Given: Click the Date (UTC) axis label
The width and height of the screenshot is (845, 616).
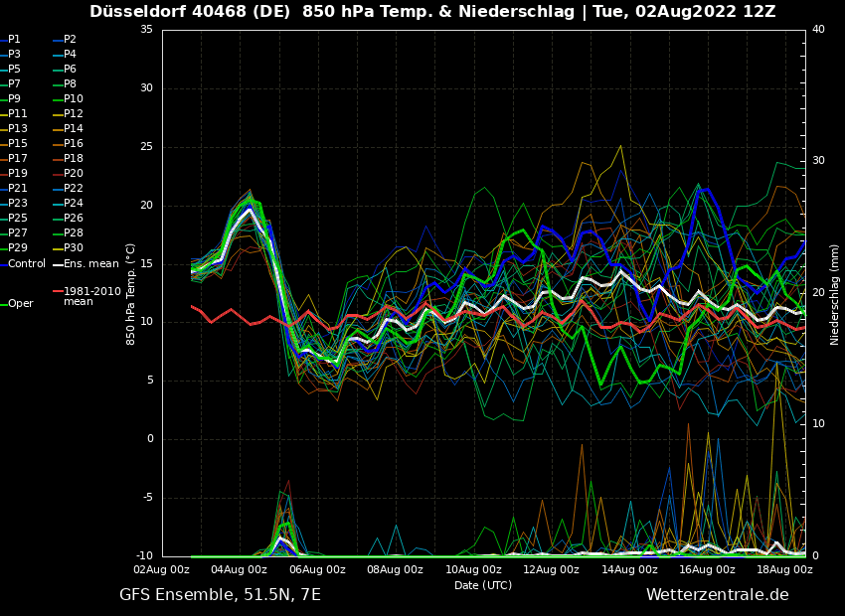Looking at the screenshot, I should click(x=483, y=585).
